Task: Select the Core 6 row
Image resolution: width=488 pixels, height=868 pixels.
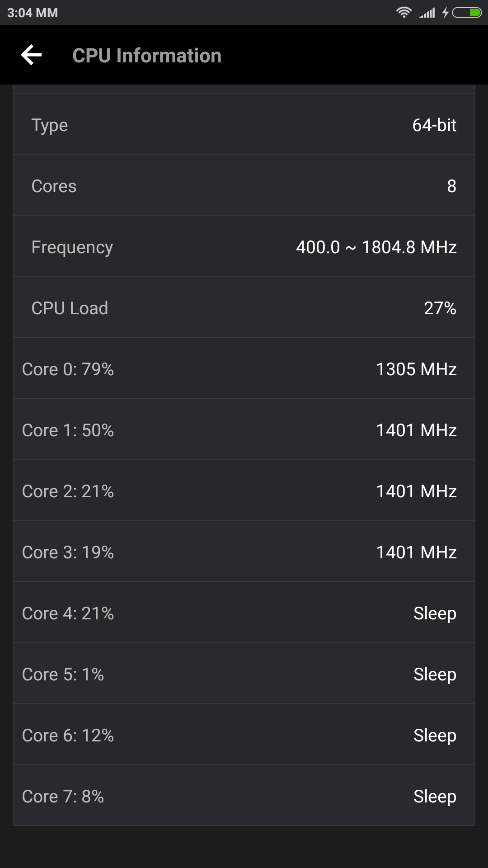Action: tap(244, 735)
